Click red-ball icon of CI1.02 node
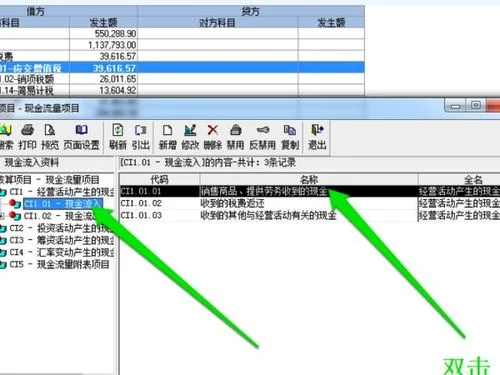Viewport: 500px width, 375px height. pyautogui.click(x=15, y=216)
